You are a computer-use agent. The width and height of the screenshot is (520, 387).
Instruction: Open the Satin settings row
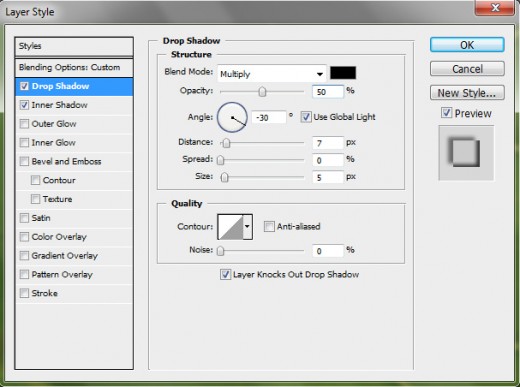74,218
